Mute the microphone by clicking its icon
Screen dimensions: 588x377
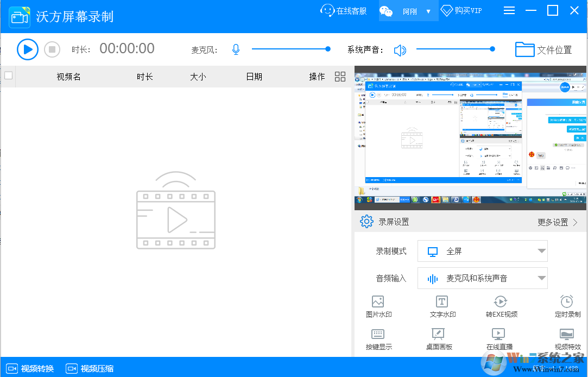coord(236,49)
